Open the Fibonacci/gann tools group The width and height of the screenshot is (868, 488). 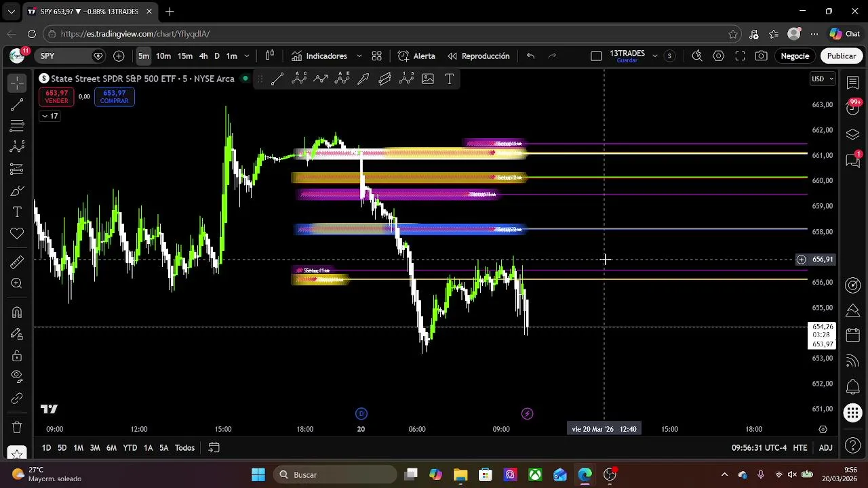(17, 126)
